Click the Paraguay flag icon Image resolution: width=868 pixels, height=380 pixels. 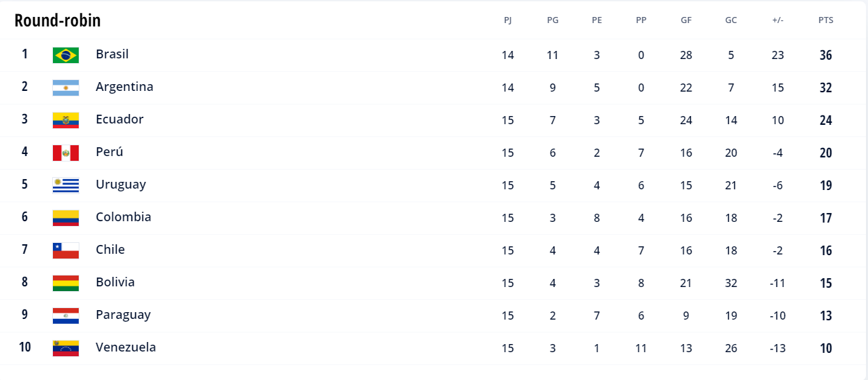click(x=66, y=316)
